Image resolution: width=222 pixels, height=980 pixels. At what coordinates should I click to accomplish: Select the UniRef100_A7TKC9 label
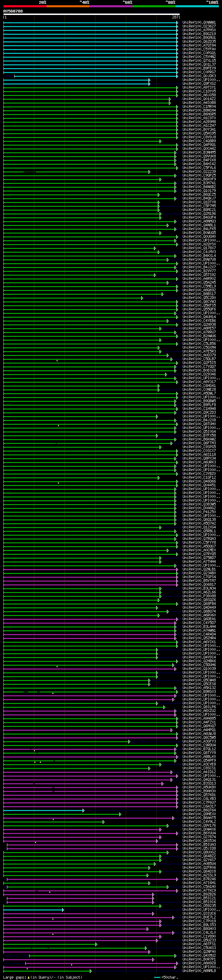(x=199, y=890)
